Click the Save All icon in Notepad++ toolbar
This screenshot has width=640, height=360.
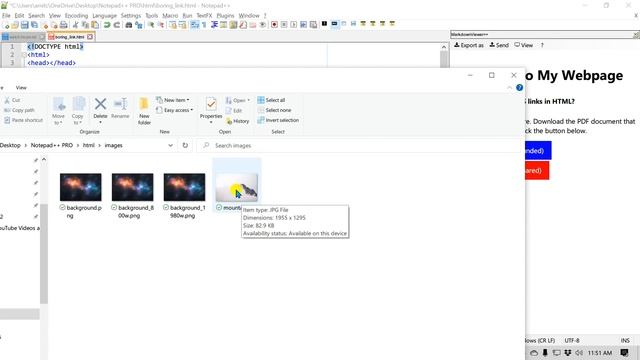click(x=34, y=25)
